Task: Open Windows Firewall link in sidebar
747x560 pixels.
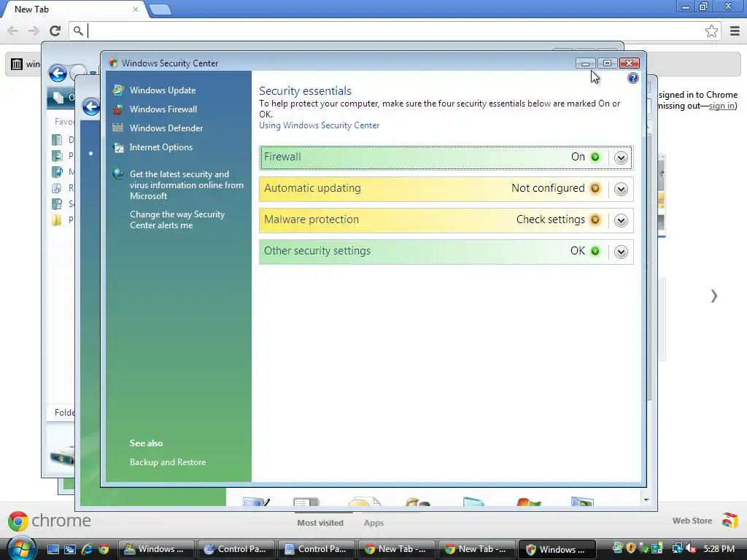Action: tap(163, 109)
